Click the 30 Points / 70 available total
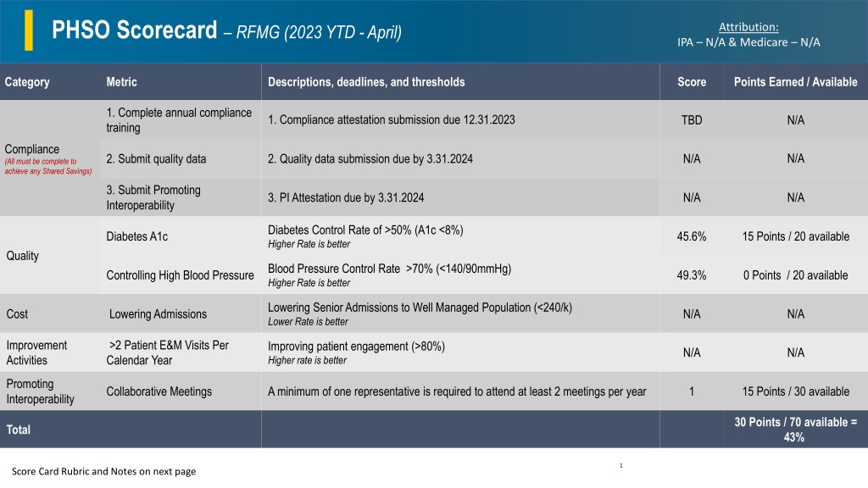 (795, 430)
